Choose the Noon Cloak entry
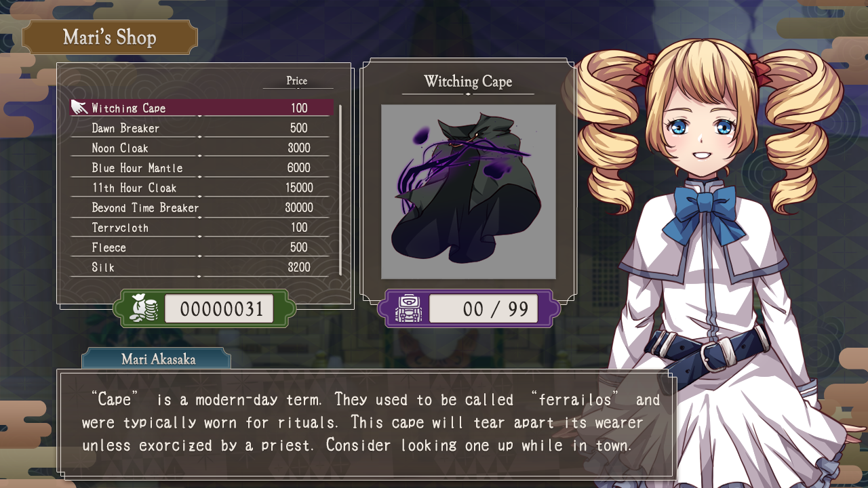Screen dimensions: 868x488 pyautogui.click(x=202, y=148)
